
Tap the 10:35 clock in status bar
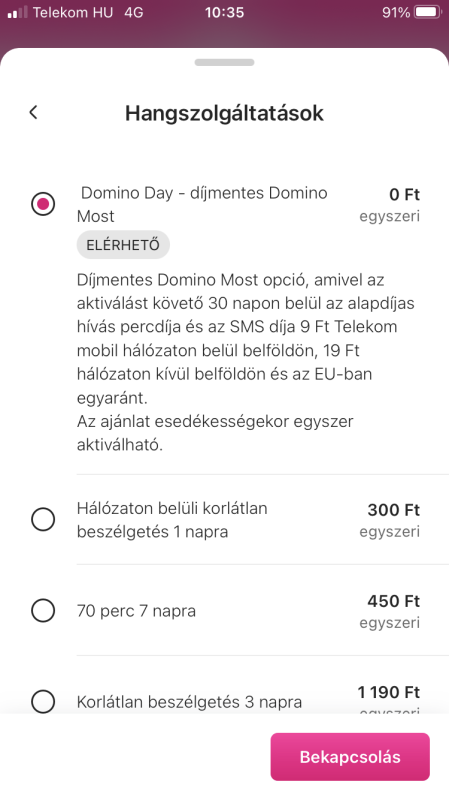[224, 12]
